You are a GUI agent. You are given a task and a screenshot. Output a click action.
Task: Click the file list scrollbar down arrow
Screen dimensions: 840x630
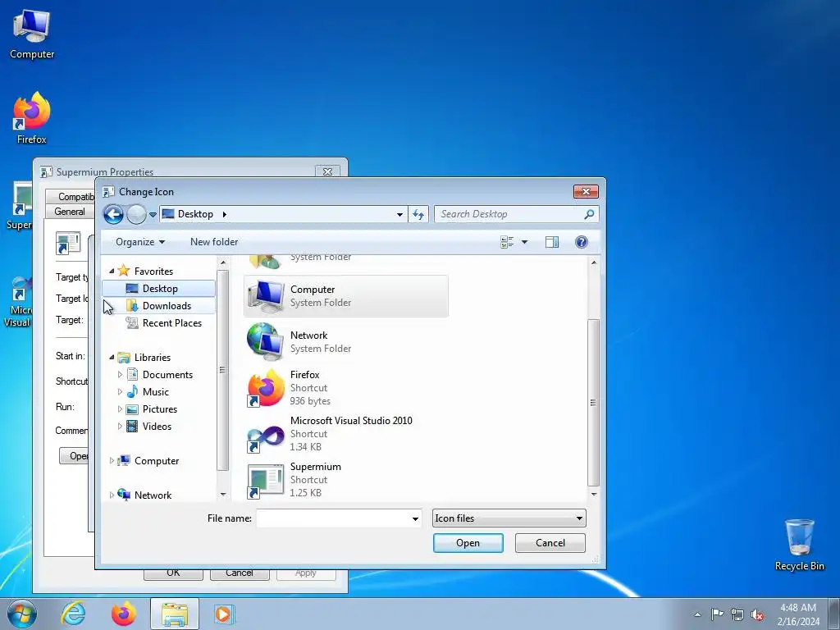594,494
